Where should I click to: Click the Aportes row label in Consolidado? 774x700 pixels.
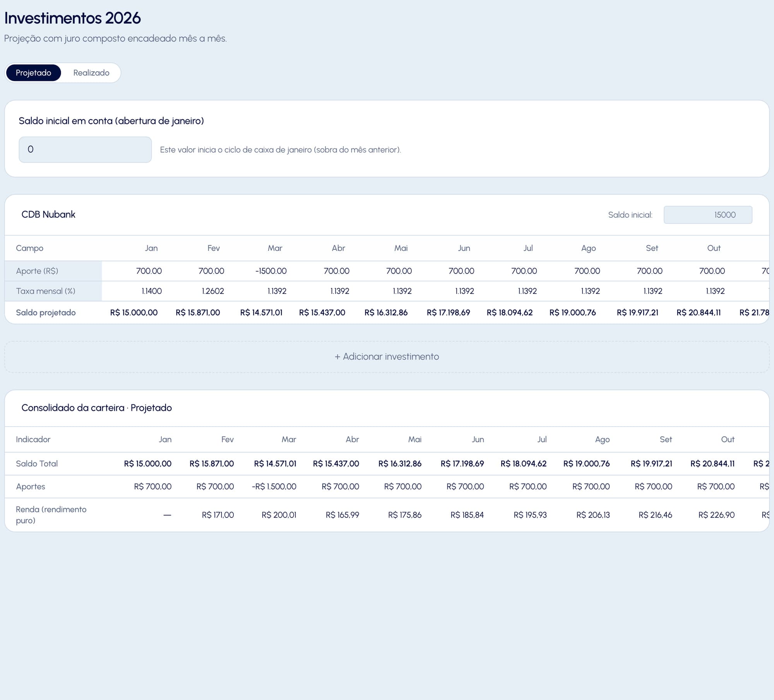click(x=31, y=487)
